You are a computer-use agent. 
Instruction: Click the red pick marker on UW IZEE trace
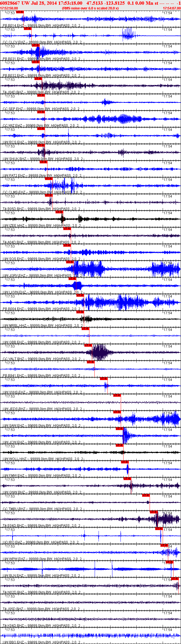[59, 212]
